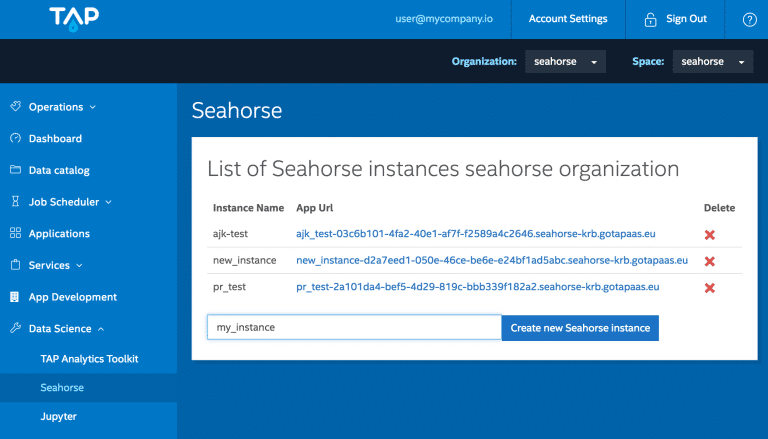Image resolution: width=768 pixels, height=439 pixels.
Task: Click the TAP logo
Action: coord(74,19)
